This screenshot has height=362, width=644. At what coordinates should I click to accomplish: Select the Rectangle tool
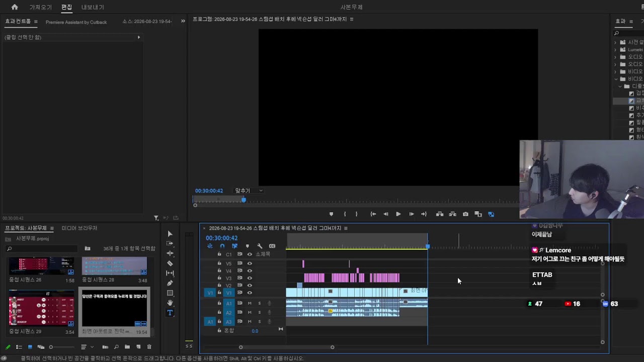point(170,293)
